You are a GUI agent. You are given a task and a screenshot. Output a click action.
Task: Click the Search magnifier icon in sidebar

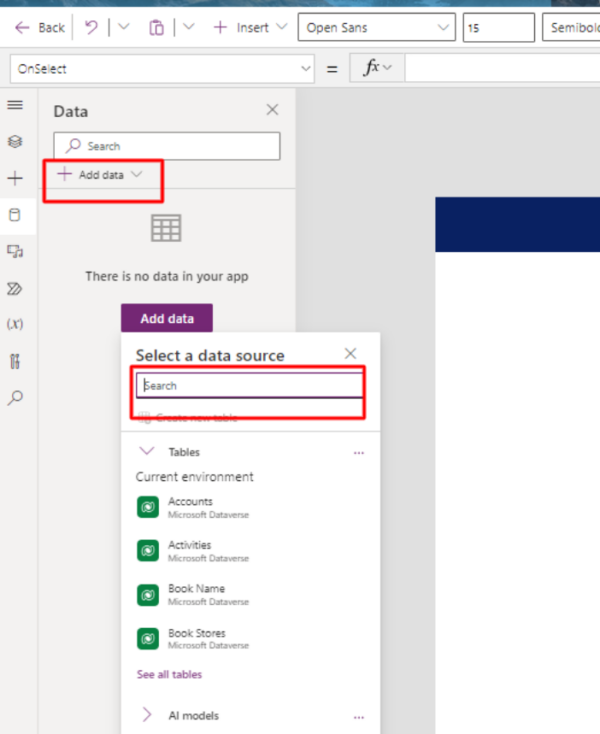pyautogui.click(x=15, y=397)
